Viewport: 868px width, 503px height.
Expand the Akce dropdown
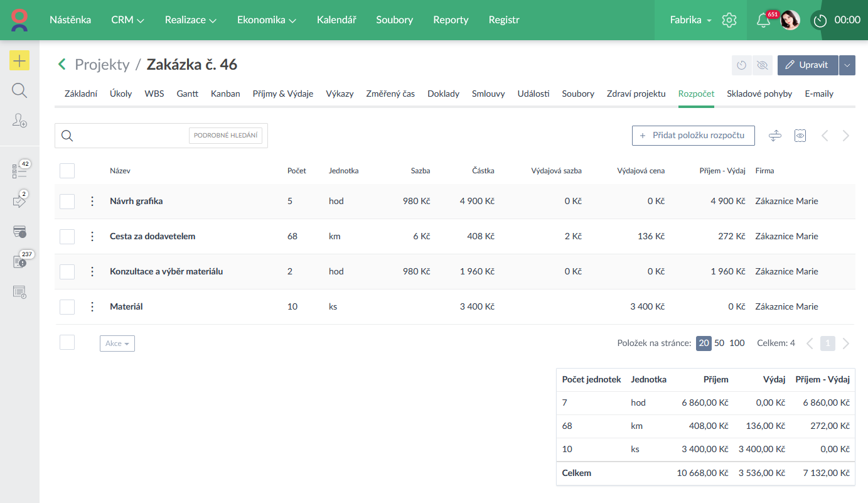[117, 343]
